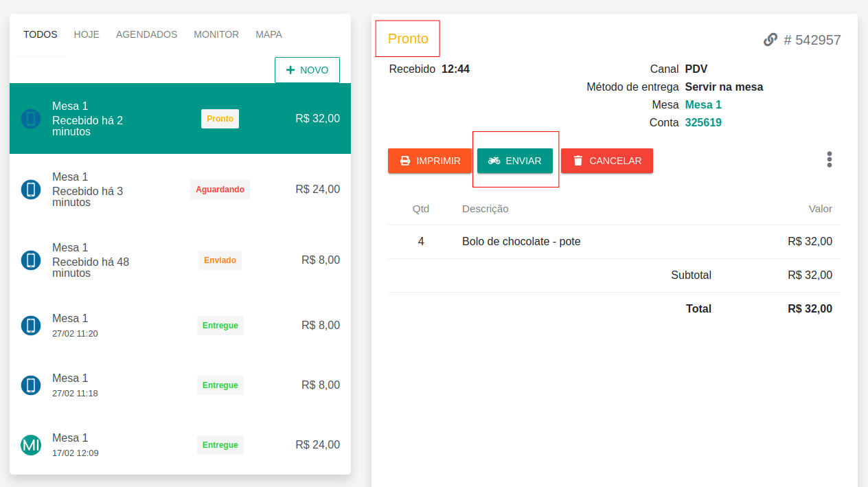This screenshot has width=868, height=487.
Task: Click the phone icon of the 27/02 11:20 order
Action: click(x=30, y=326)
